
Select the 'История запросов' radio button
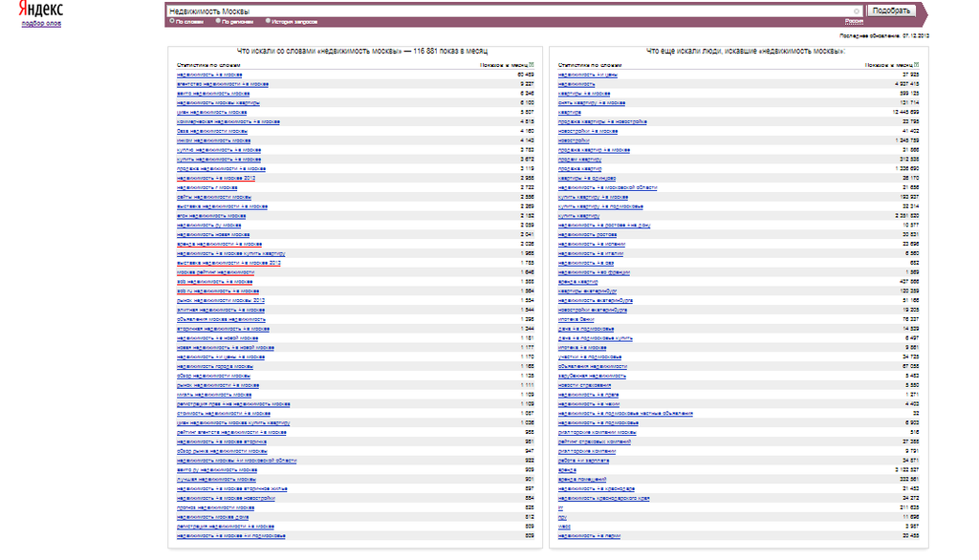(268, 21)
